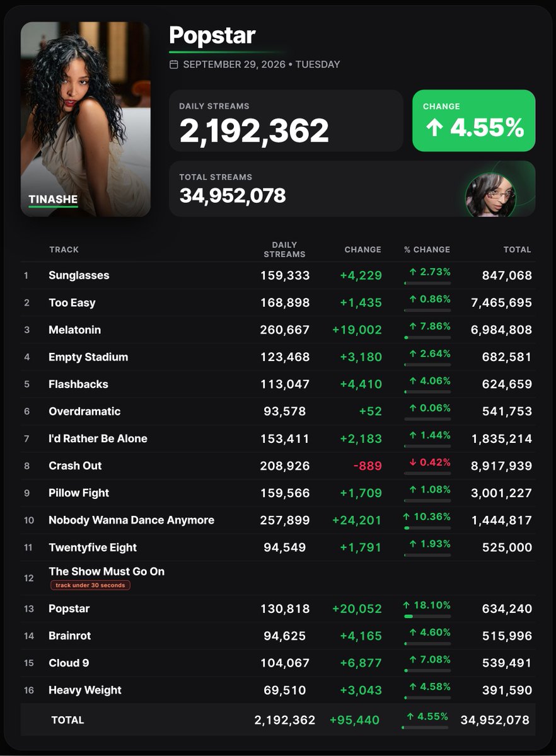
Task: Click the date text September 29, 2026
Action: click(x=233, y=64)
